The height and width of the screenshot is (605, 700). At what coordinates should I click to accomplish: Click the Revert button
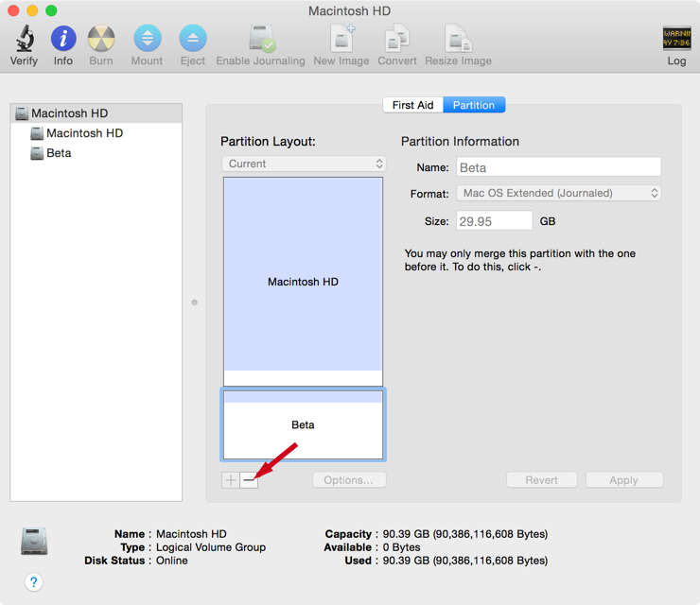tap(541, 480)
